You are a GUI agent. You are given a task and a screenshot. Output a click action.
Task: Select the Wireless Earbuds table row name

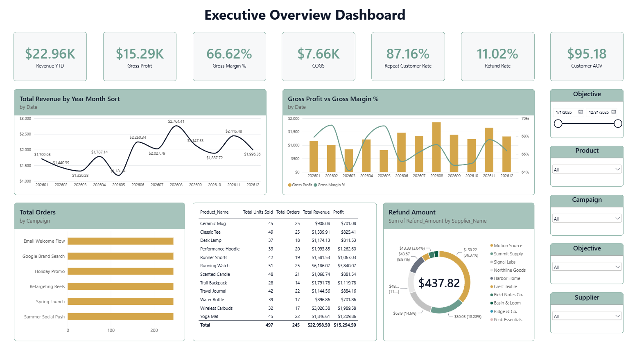coord(216,308)
